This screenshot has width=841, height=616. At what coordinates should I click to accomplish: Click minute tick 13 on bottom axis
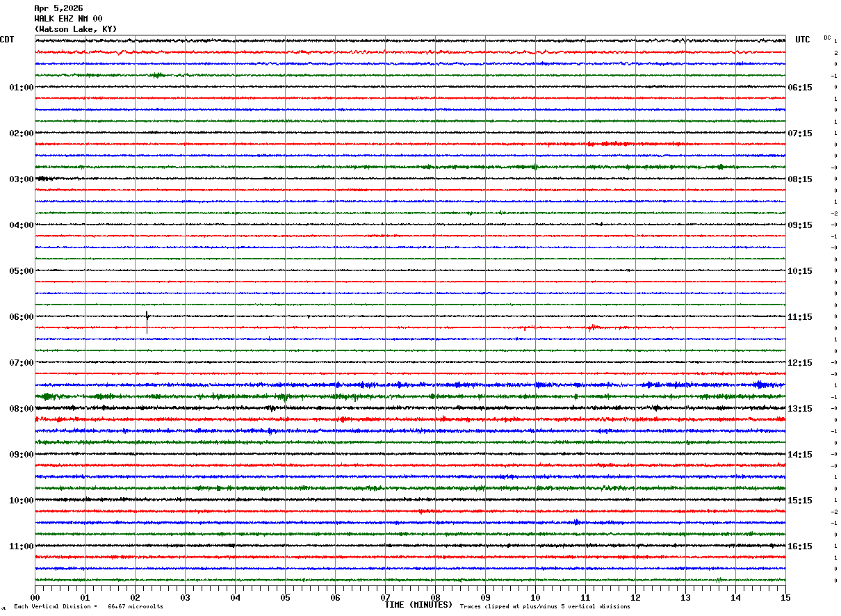click(x=685, y=597)
